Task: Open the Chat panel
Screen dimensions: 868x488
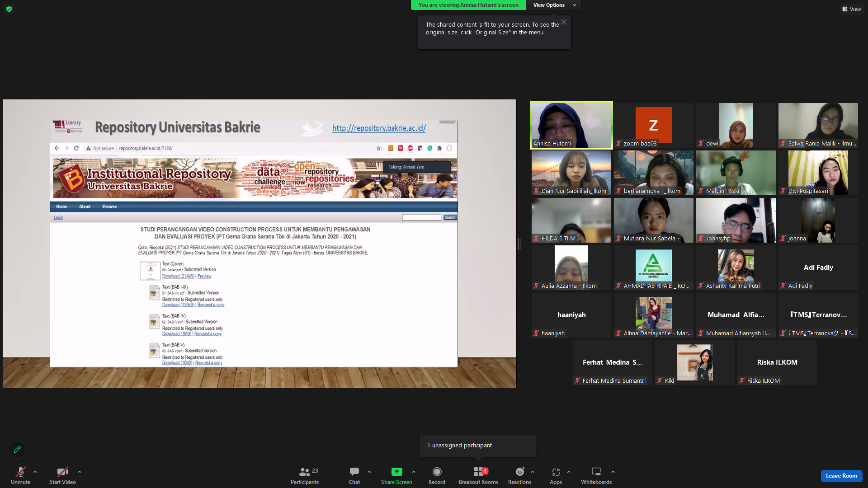Action: click(354, 475)
